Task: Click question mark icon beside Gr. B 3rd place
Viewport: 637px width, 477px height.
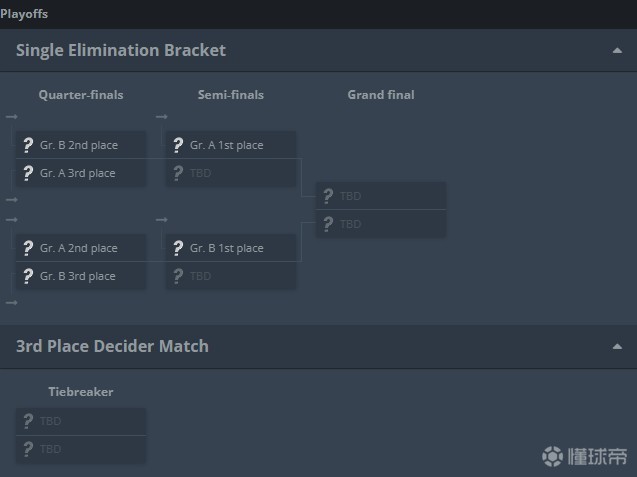Action: 28,276
